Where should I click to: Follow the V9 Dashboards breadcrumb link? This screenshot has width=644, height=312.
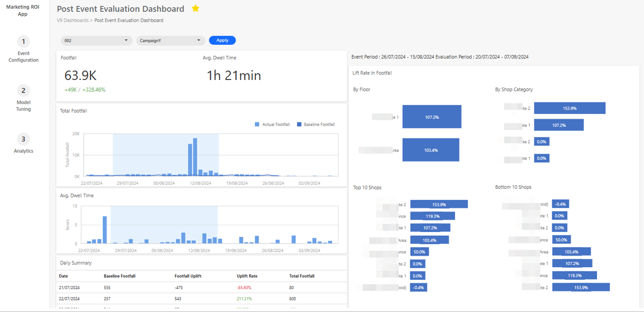73,20
